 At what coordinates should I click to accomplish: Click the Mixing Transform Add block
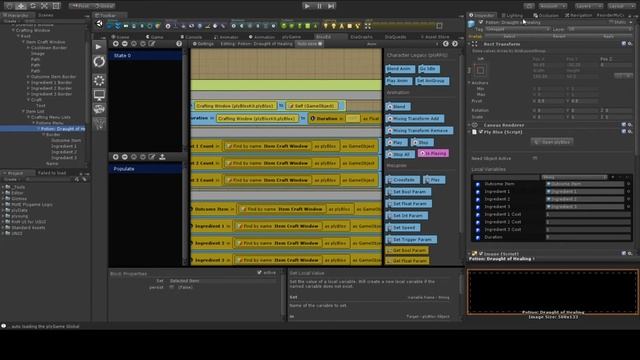(415, 118)
